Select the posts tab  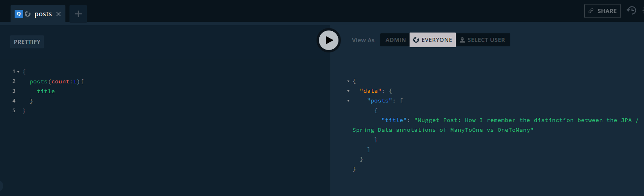(43, 14)
